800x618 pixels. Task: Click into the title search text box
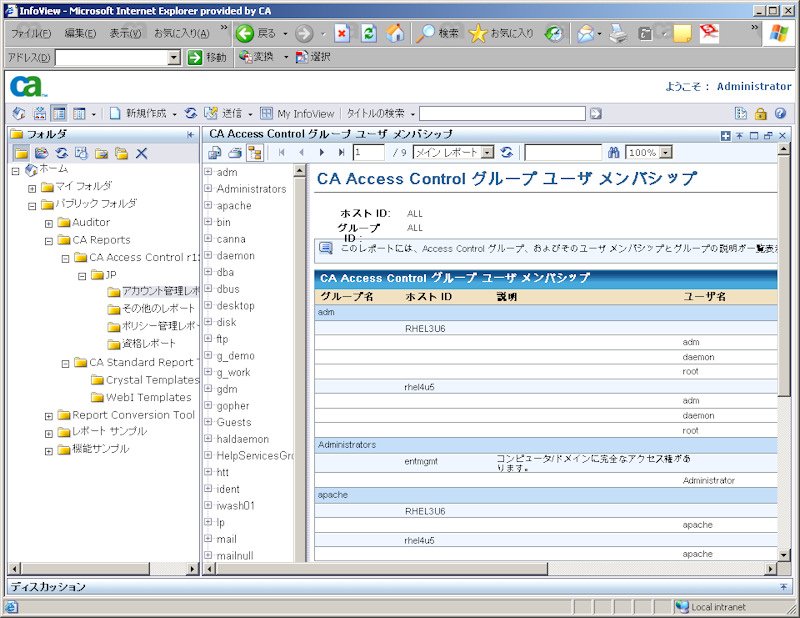(502, 113)
